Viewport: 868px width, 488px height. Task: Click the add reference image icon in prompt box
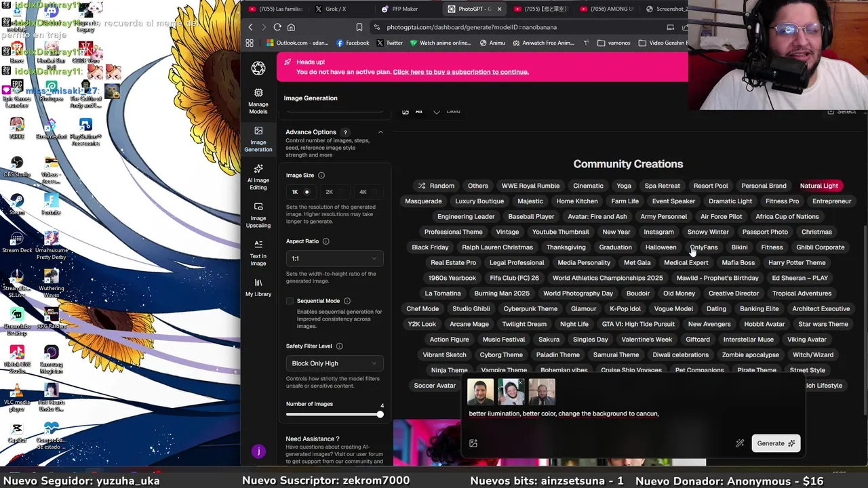tap(473, 443)
